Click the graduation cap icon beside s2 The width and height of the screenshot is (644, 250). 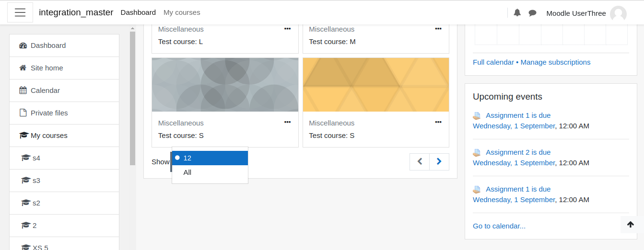tap(26, 203)
